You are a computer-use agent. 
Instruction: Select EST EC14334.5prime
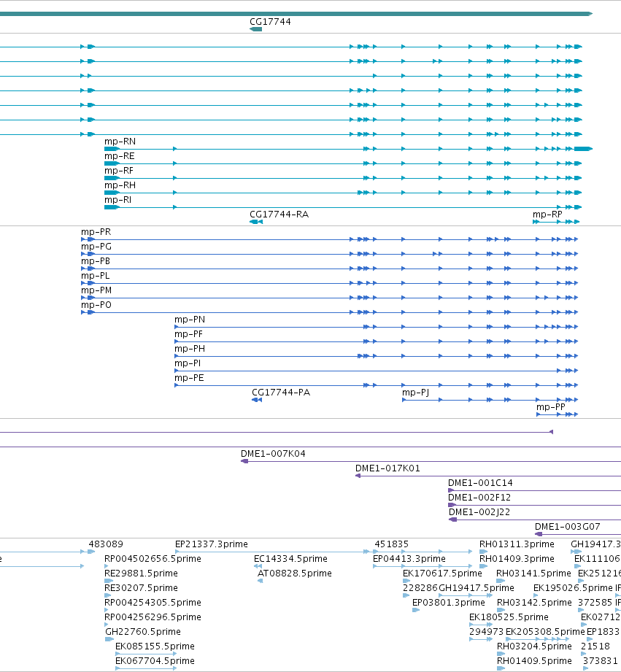[290, 558]
